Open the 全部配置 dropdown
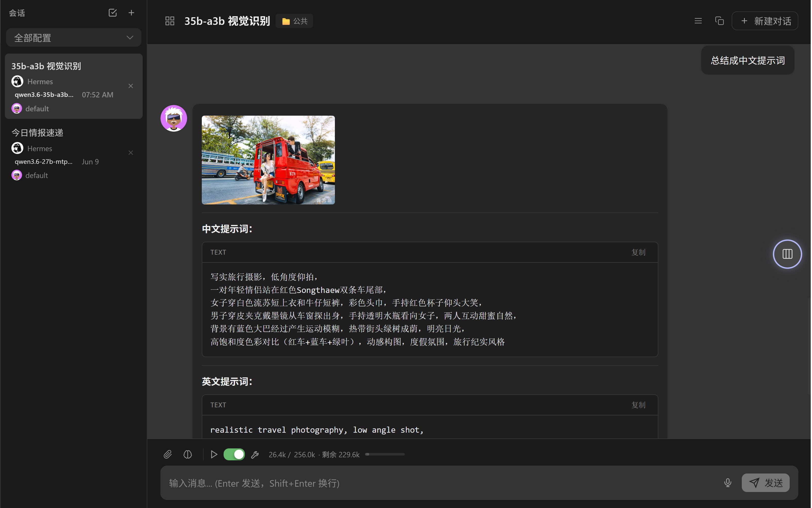Viewport: 812px width, 508px height. (x=74, y=38)
